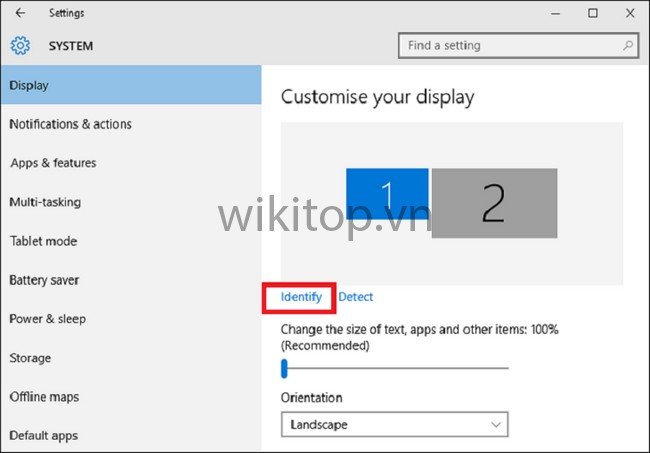Maximize the Settings window

pos(593,13)
